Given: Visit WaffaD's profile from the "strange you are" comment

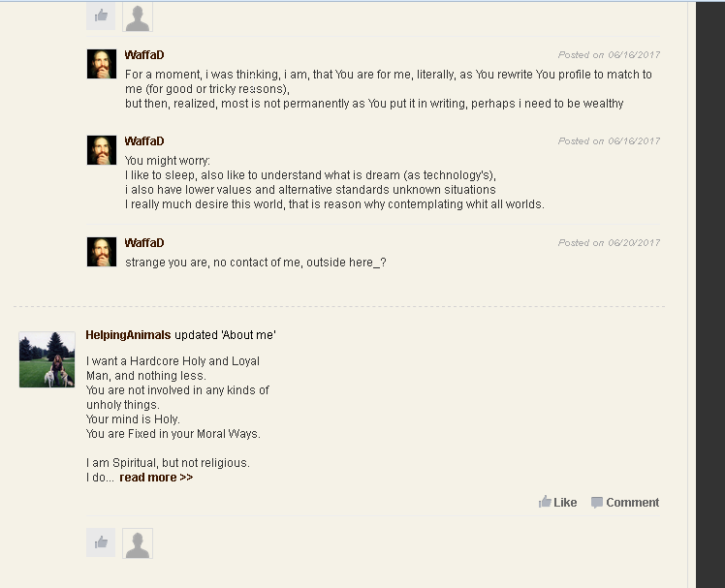Looking at the screenshot, I should (144, 243).
